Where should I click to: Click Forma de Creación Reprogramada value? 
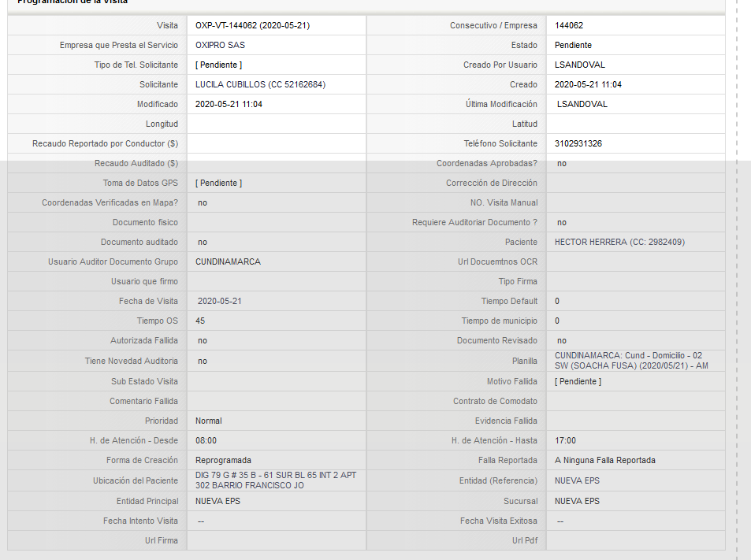coord(223,460)
